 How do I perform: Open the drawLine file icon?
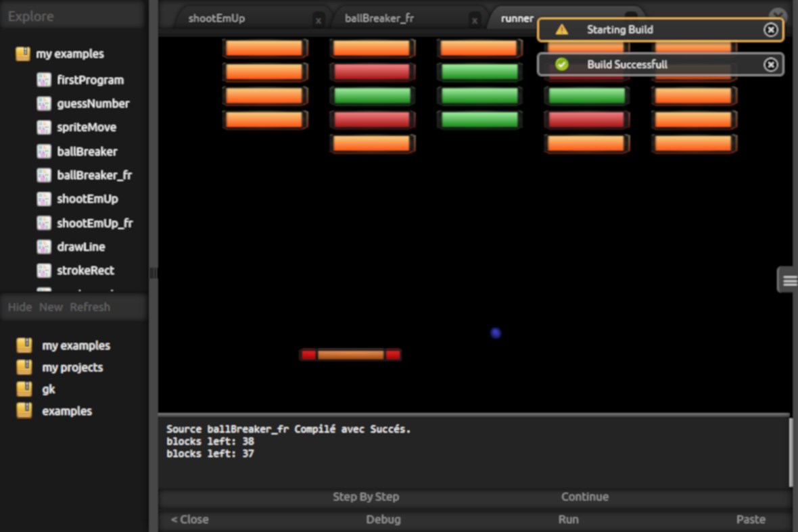pyautogui.click(x=44, y=247)
